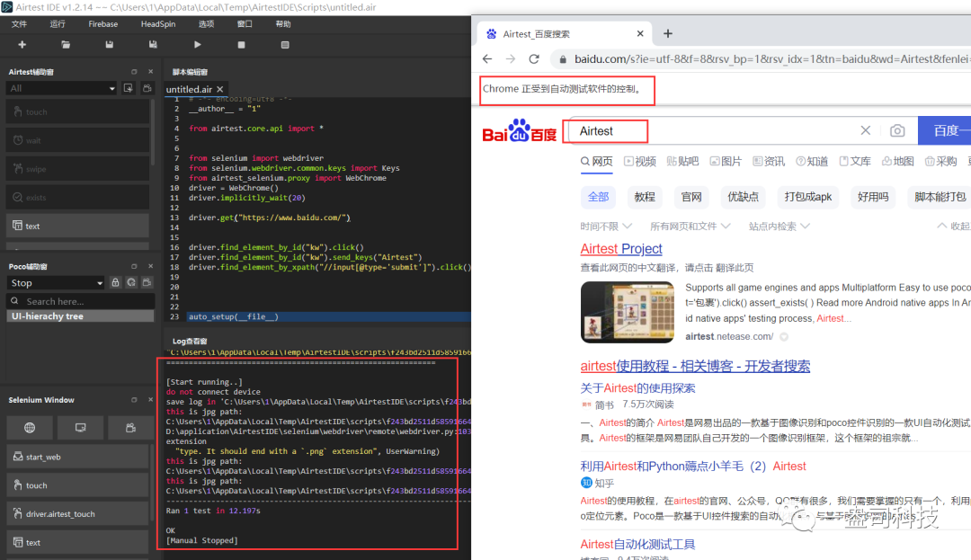The width and height of the screenshot is (971, 560).
Task: Select the swipe command in Airtest assistant
Action: pyautogui.click(x=77, y=169)
